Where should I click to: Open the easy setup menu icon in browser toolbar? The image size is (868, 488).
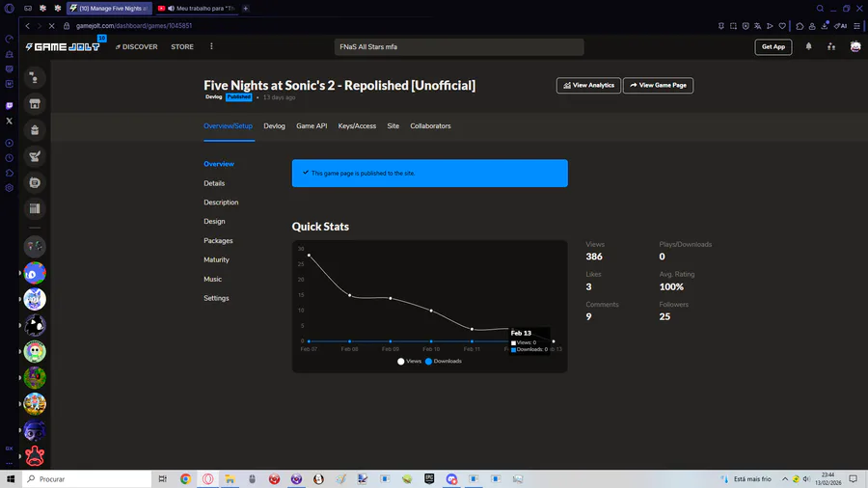point(857,25)
